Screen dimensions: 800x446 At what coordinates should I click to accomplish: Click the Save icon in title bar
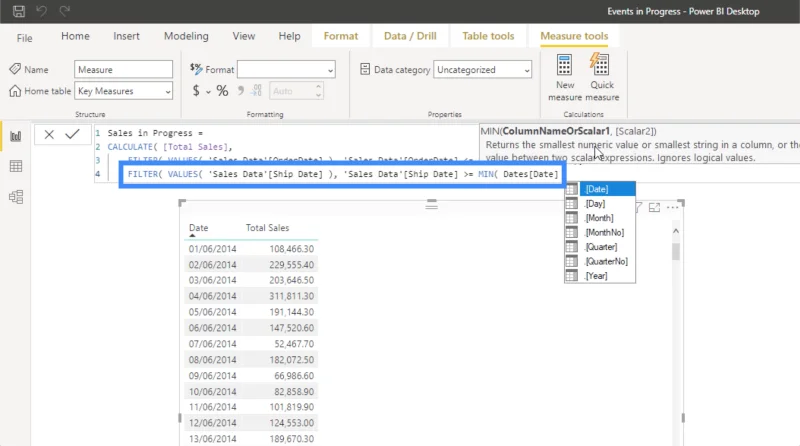19,11
